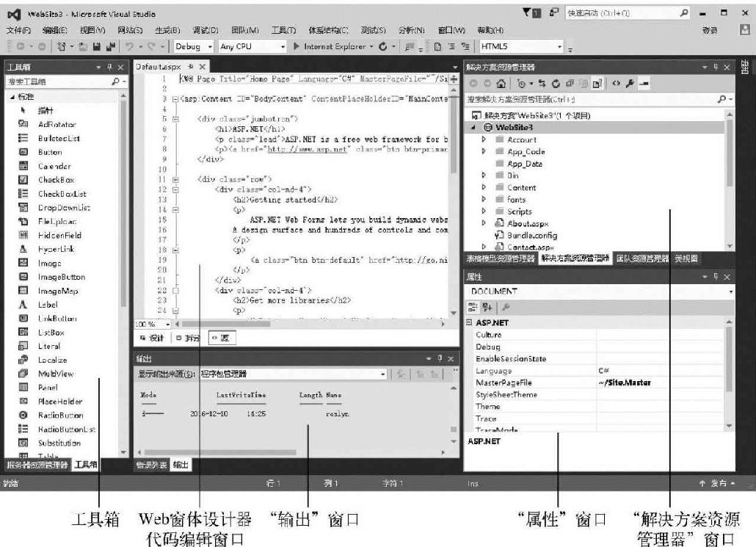Image resolution: width=756 pixels, height=547 pixels.
Task: Collapse the code block at line 5
Action: (175, 119)
